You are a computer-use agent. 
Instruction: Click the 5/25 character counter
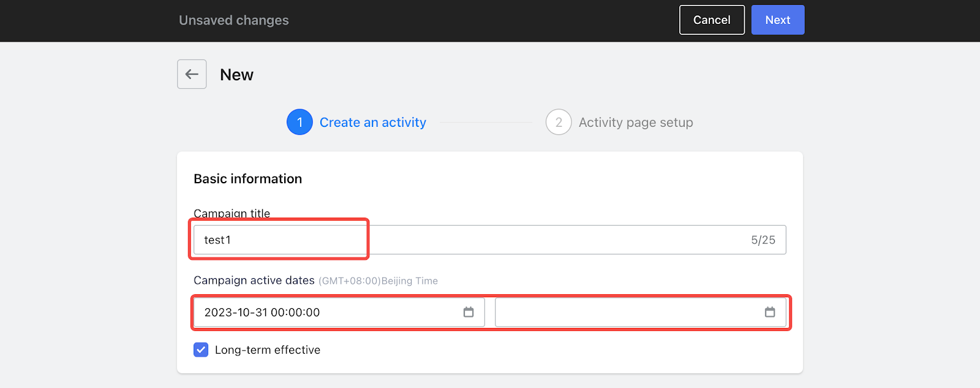click(x=763, y=240)
